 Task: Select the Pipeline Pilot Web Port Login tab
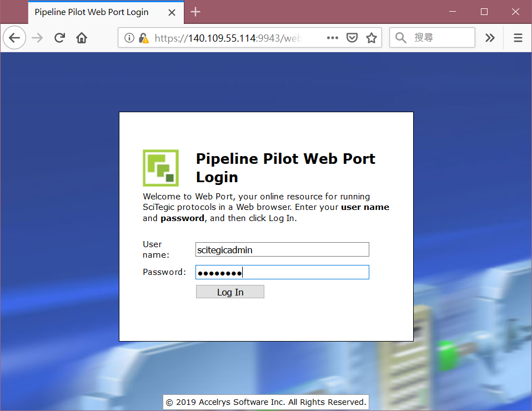tap(106, 12)
